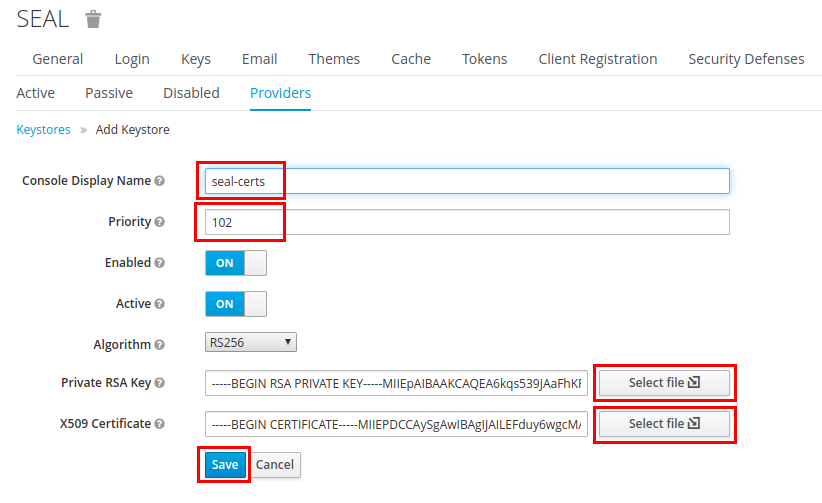Image resolution: width=822 pixels, height=503 pixels.
Task: Switch to the Disabled keys sub-tab
Action: 191,93
